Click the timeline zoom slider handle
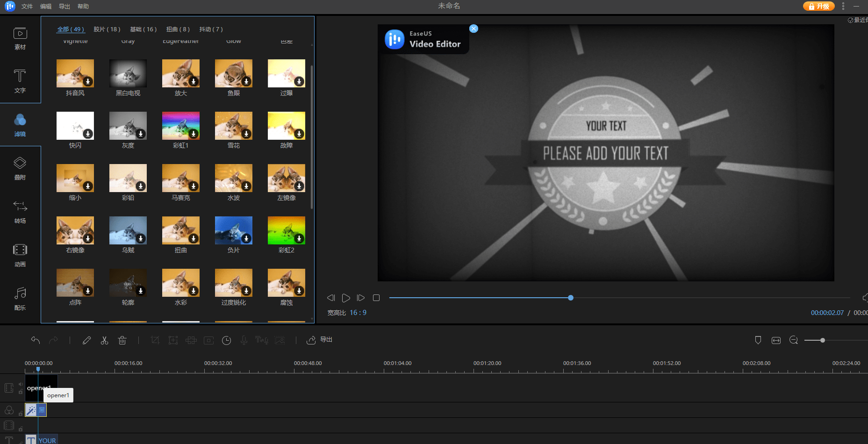Viewport: 868px width, 444px height. 822,340
